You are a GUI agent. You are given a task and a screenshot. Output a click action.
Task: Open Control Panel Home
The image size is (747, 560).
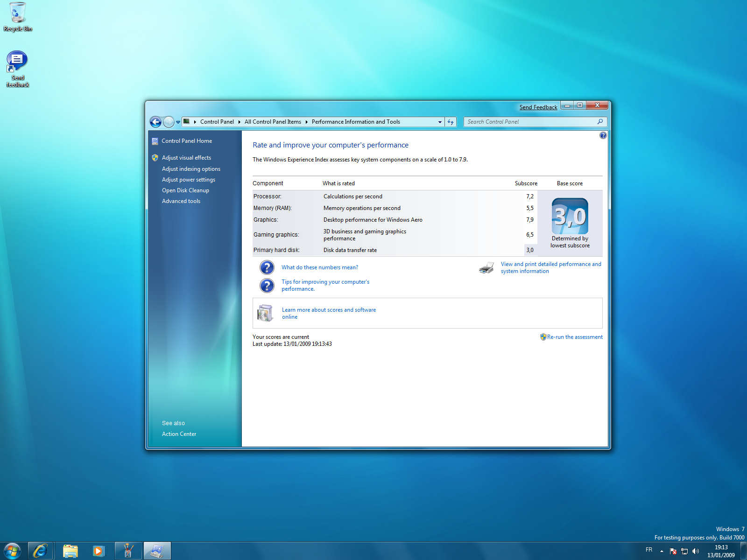tap(187, 141)
